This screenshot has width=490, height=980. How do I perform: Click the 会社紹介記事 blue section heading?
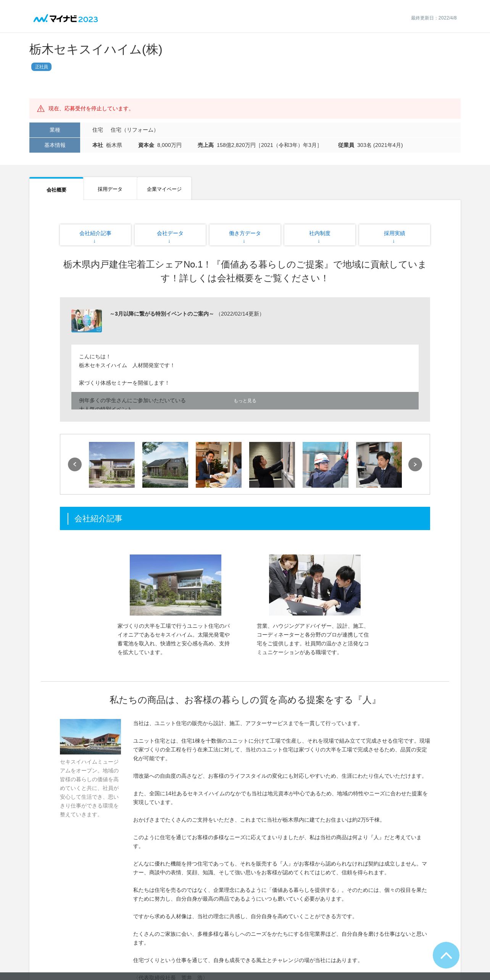point(245,519)
